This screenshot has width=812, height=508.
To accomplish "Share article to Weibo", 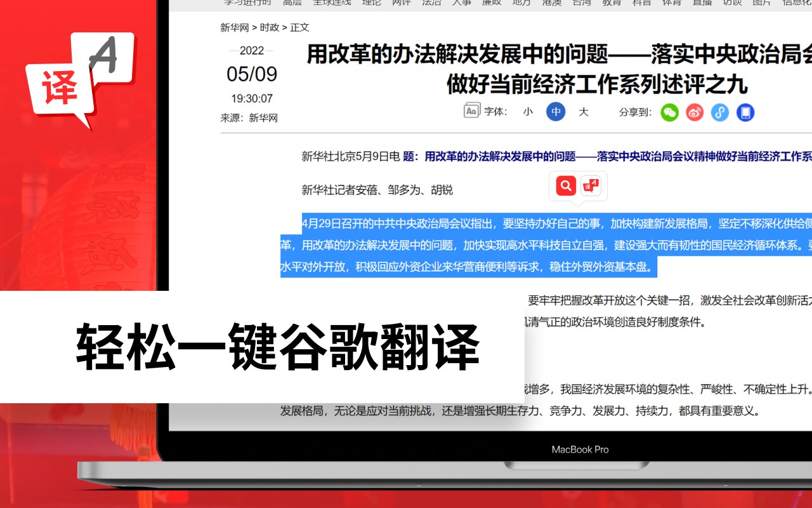I will 695,112.
